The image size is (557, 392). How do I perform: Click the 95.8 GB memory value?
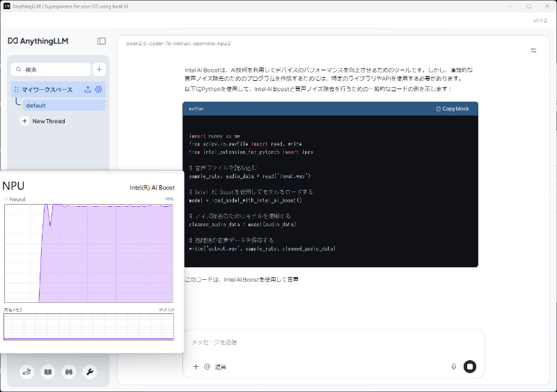click(x=166, y=310)
